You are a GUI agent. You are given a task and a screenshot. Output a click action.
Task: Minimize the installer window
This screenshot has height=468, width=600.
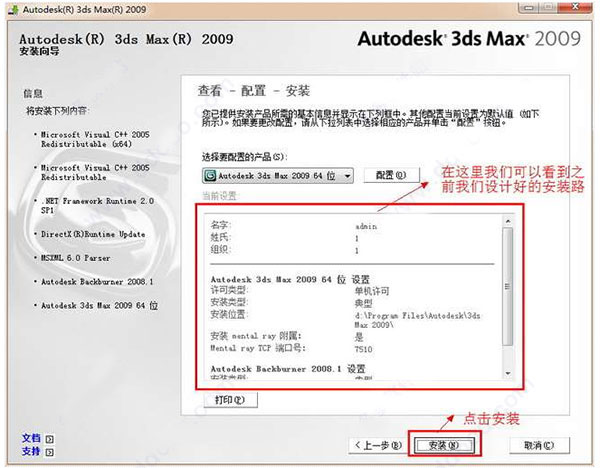[x=529, y=7]
